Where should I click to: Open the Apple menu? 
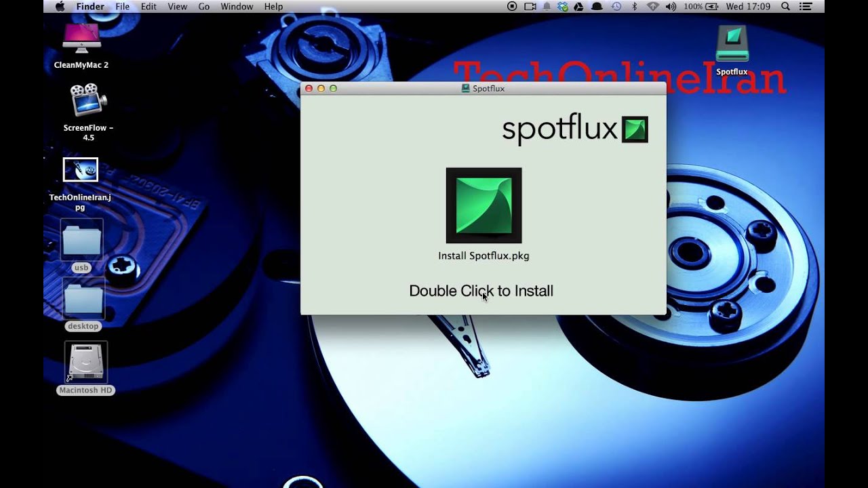click(60, 6)
